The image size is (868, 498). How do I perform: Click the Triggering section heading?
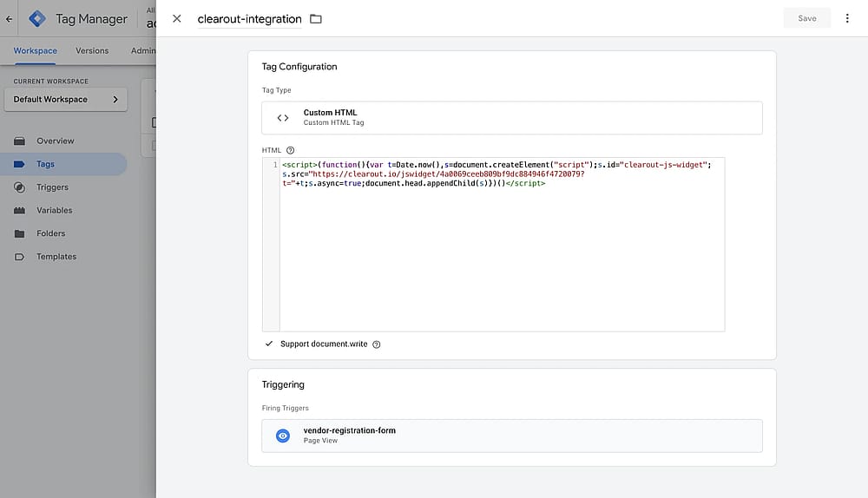coord(283,384)
